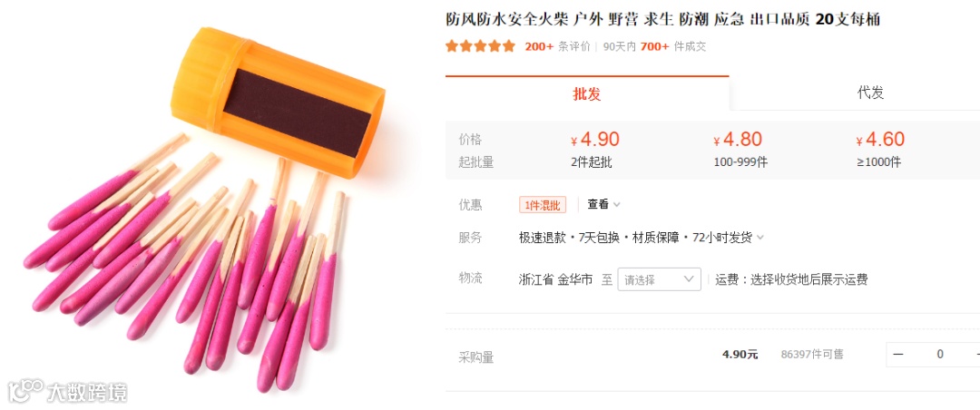Click the 1件混批 discount tag
The width and height of the screenshot is (980, 410).
tap(543, 204)
